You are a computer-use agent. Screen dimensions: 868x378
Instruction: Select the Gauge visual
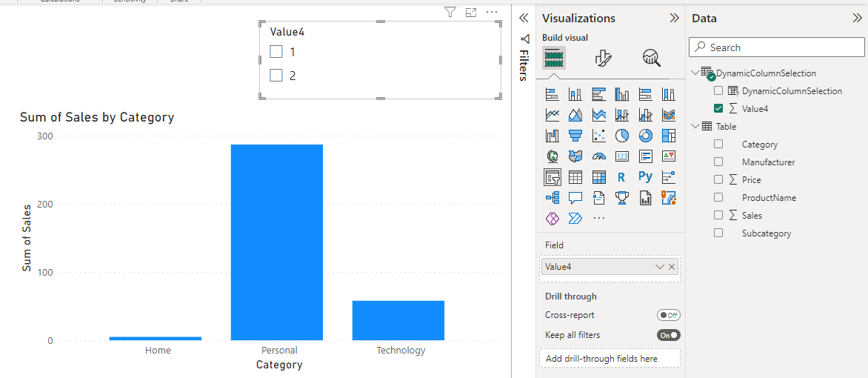tap(598, 156)
